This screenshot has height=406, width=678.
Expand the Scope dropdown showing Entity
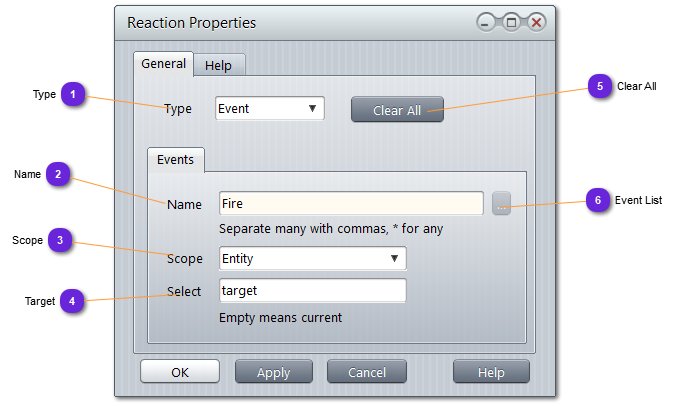pos(312,259)
